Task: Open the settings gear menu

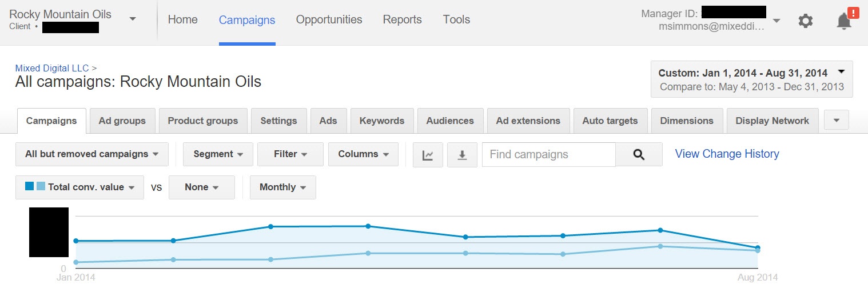Action: coord(805,21)
